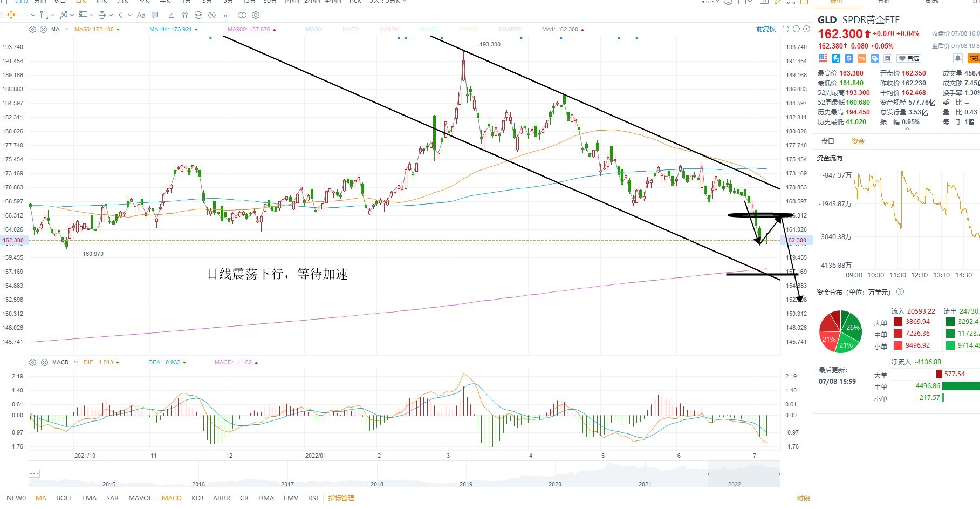The width and height of the screenshot is (980, 509).
Task: Reset chart view with undo arrow
Action: (786, 29)
